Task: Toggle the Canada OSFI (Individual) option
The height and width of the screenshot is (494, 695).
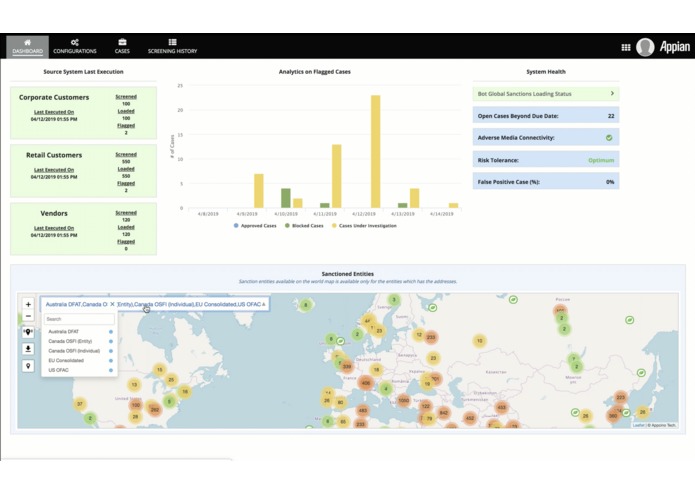Action: pyautogui.click(x=79, y=351)
